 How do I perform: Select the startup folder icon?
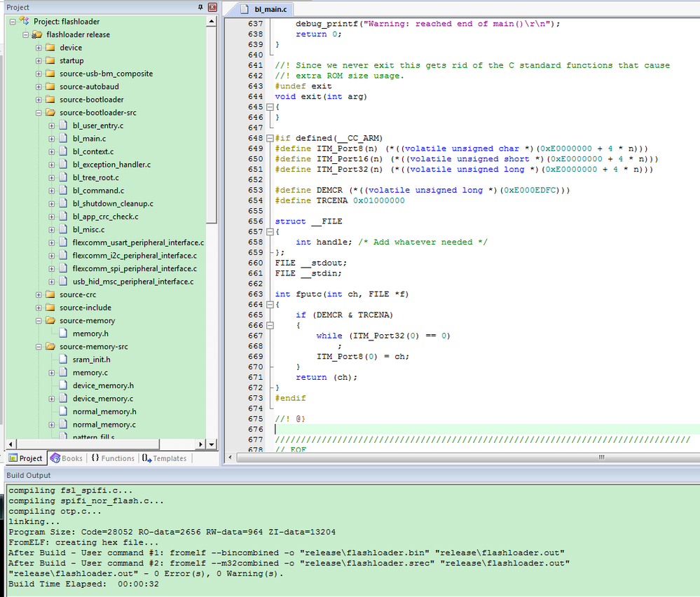tap(50, 60)
